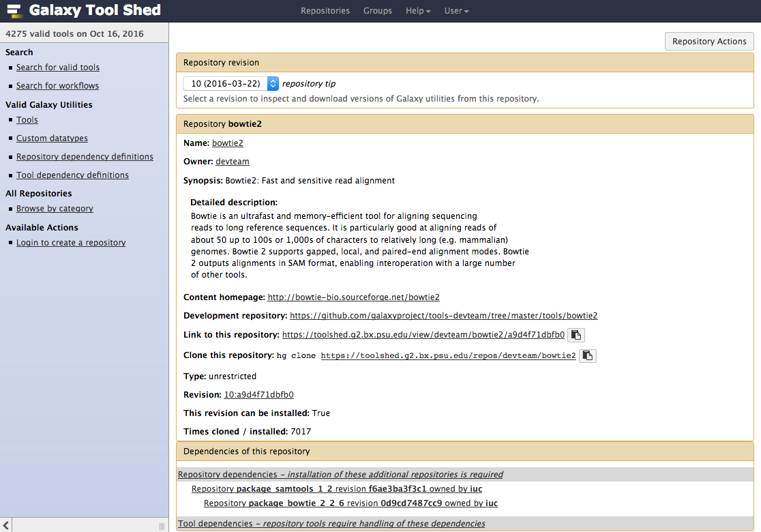Screen dimensions: 761x532
Task: Open the bowtie-bio sourceforge homepage link
Action: coord(353,297)
